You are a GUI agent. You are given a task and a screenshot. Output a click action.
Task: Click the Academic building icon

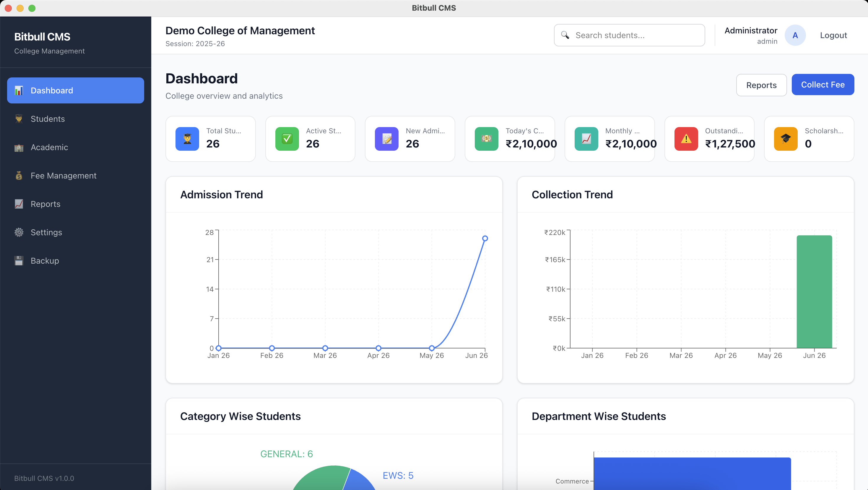coord(19,147)
